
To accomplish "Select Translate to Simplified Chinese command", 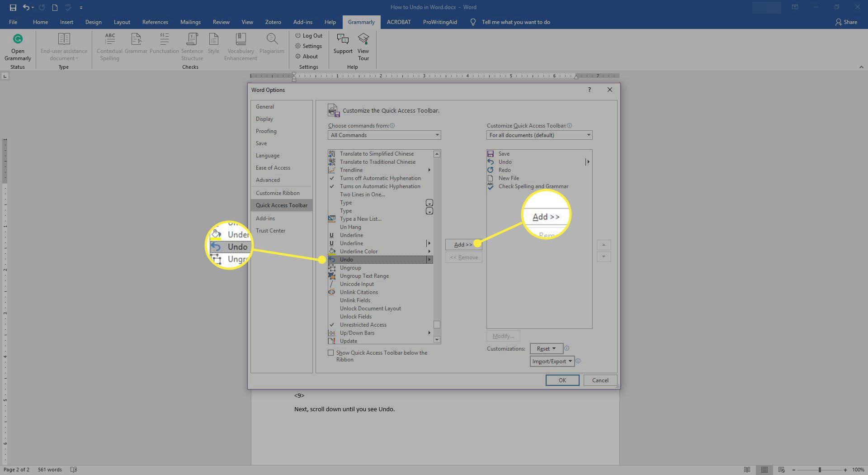I will (x=380, y=153).
